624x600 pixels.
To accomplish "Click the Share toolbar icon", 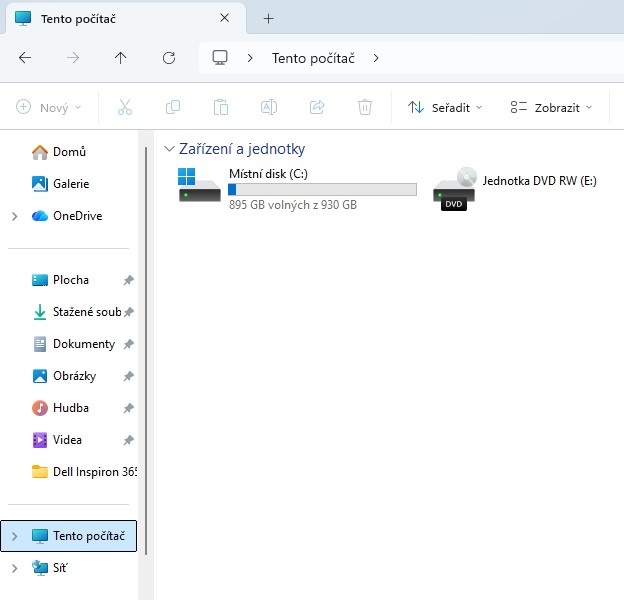I will click(317, 107).
